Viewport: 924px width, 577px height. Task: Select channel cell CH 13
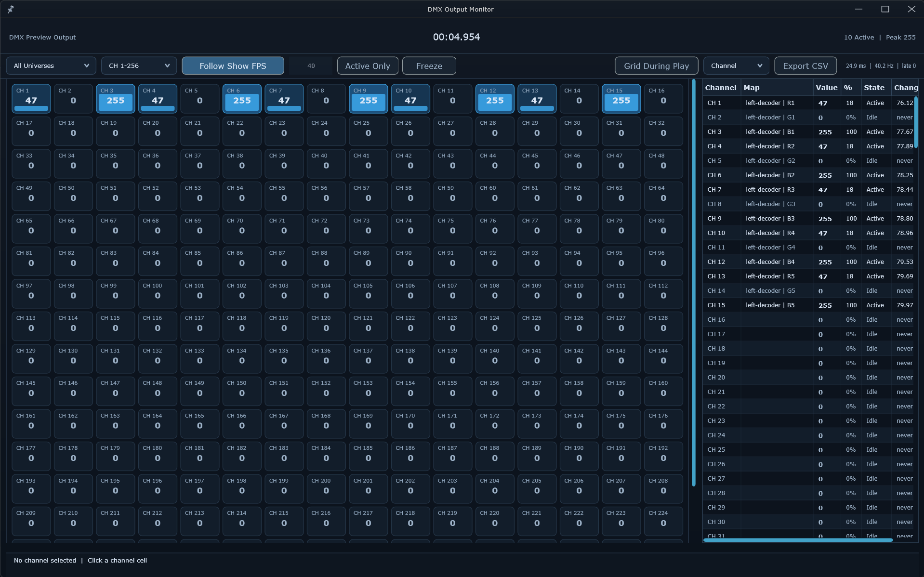pos(537,99)
